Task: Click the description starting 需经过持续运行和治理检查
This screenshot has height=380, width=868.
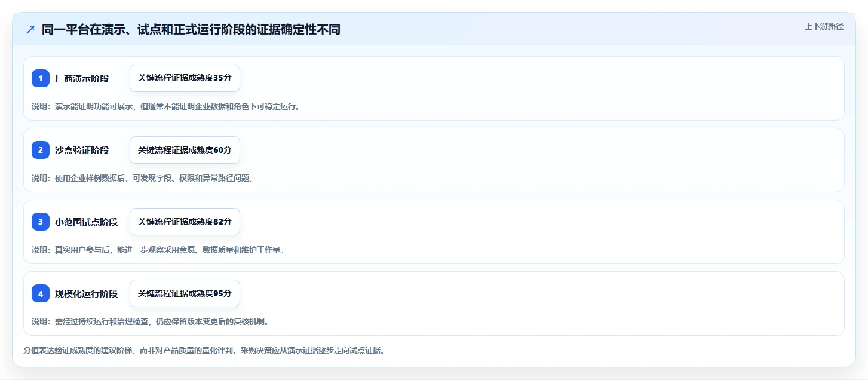Action: tap(151, 321)
